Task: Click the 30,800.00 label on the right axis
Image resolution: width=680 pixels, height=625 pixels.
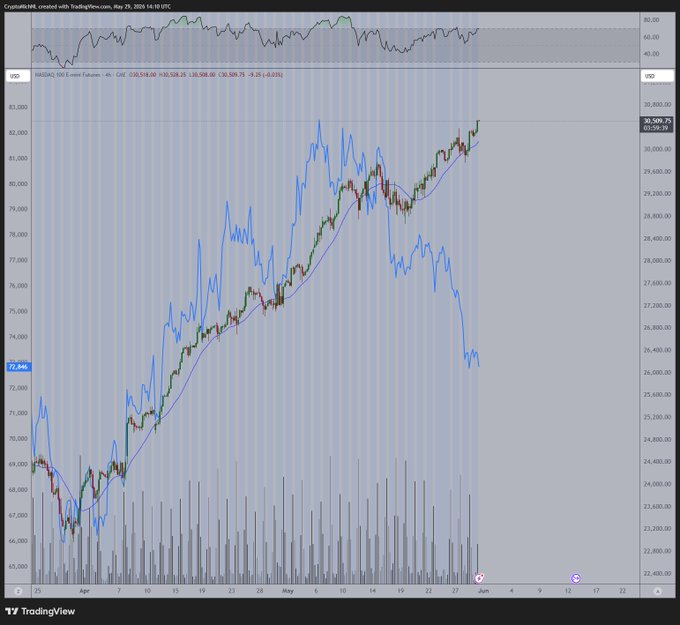Action: pyautogui.click(x=657, y=105)
